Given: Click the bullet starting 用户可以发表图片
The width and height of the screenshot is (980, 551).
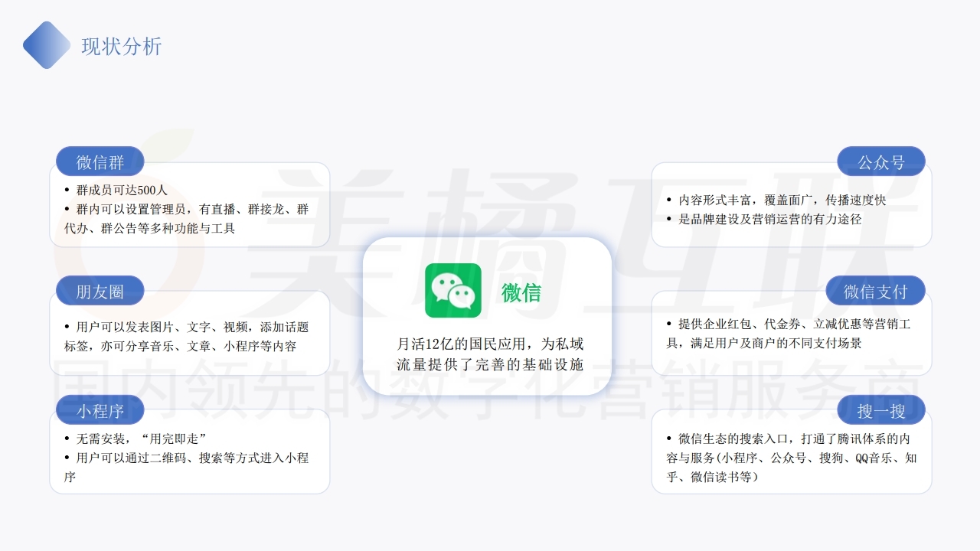Looking at the screenshot, I should click(187, 337).
